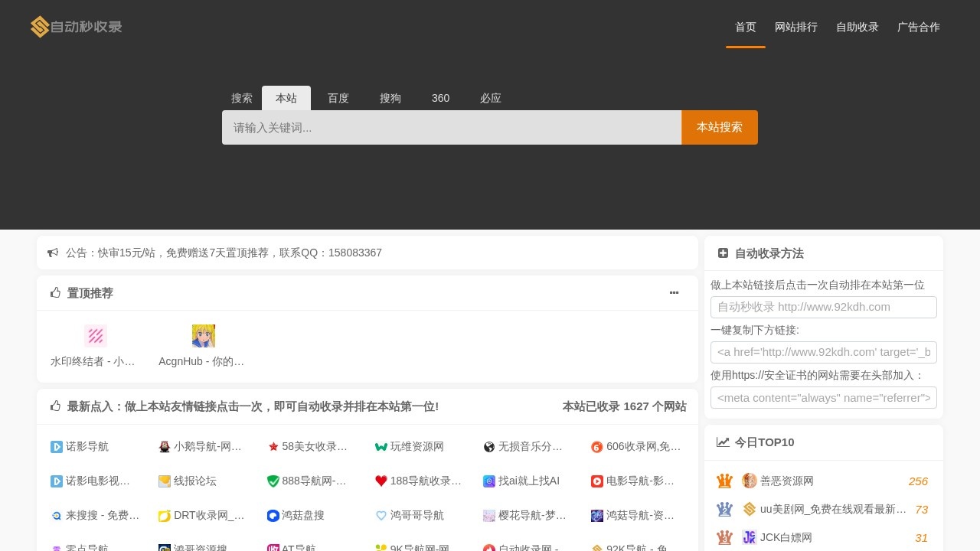The height and width of the screenshot is (551, 980).
Task: Click the 水印终结者 site icon
Action: click(96, 336)
